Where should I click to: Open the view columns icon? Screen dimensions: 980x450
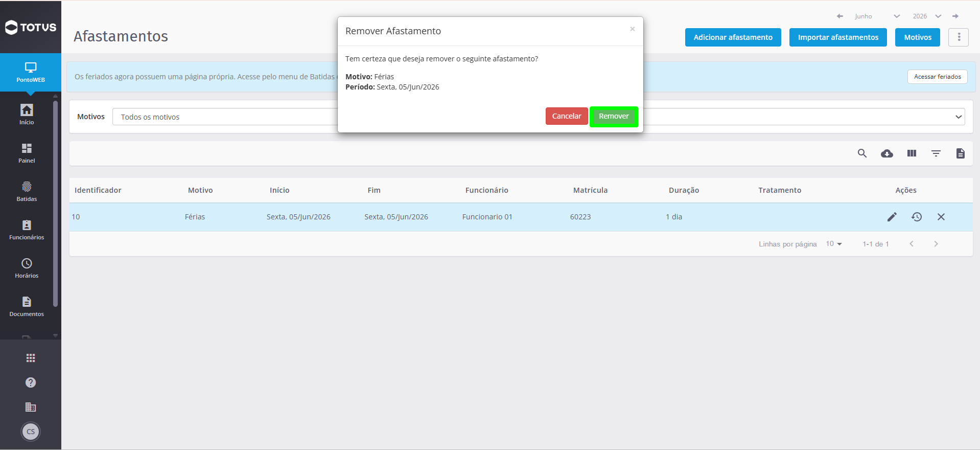click(912, 153)
